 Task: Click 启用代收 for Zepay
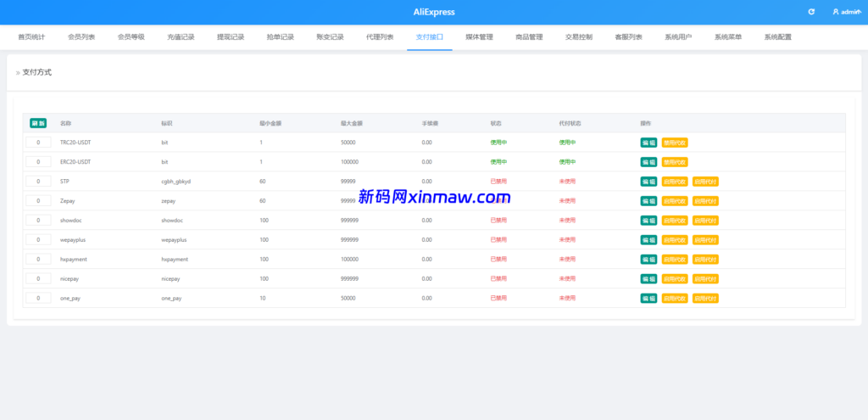pyautogui.click(x=675, y=200)
